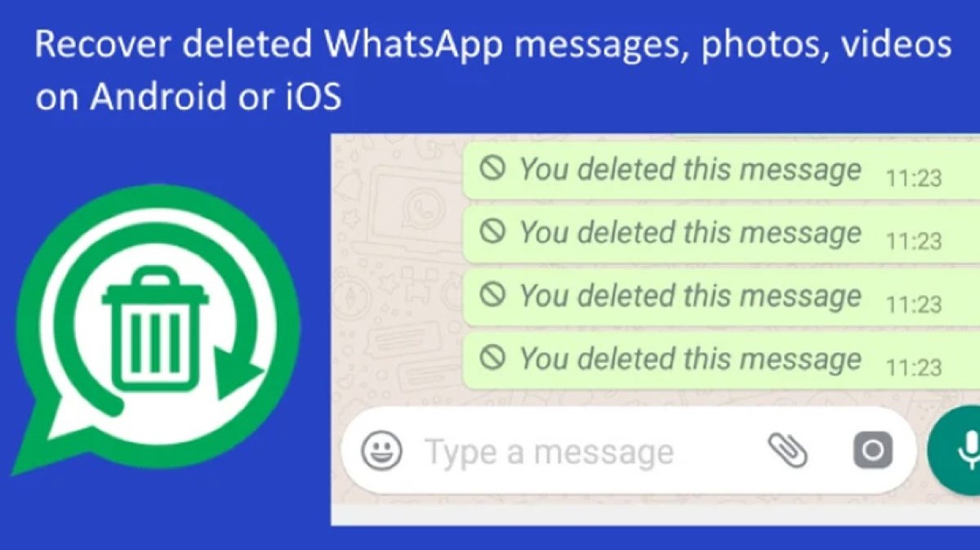Select the second deleted message bubble

721,234
